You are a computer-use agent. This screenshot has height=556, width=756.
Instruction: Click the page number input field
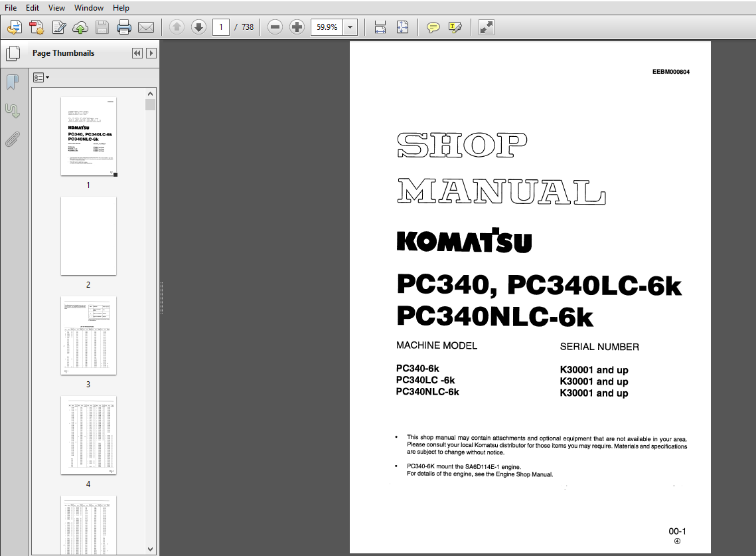pyautogui.click(x=221, y=27)
